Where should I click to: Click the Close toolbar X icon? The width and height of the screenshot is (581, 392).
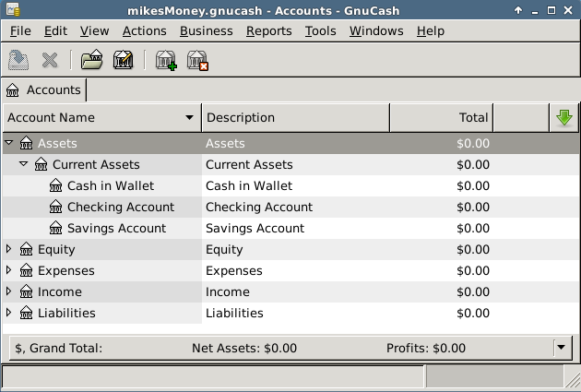[x=50, y=60]
